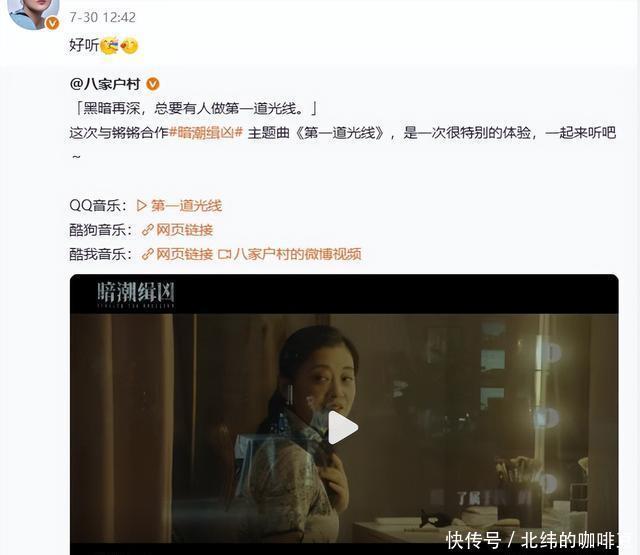Open 八家户村的微博视频 link
This screenshot has height=555, width=640.
coord(298,254)
